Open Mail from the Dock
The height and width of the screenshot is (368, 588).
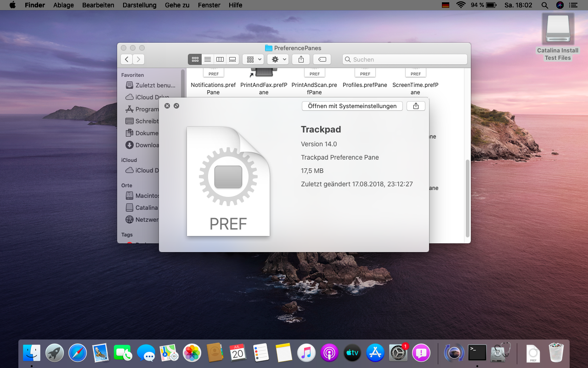click(100, 353)
